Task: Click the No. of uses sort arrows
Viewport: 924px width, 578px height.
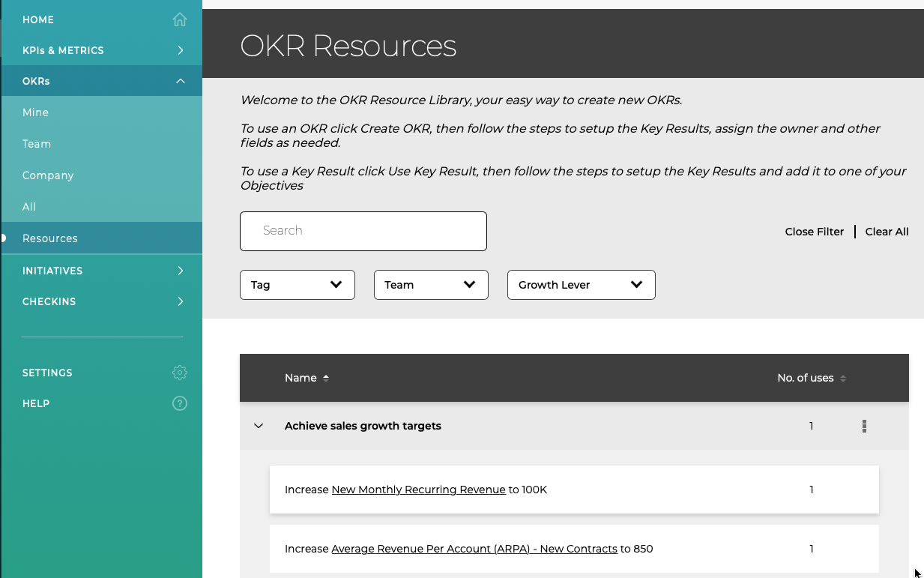Action: (843, 379)
